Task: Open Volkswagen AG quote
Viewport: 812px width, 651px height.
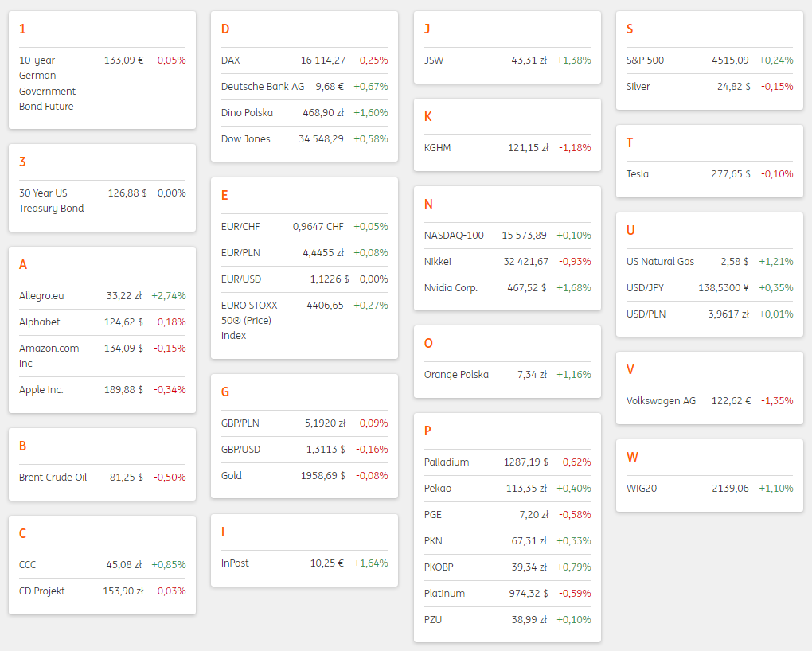Action: (661, 401)
